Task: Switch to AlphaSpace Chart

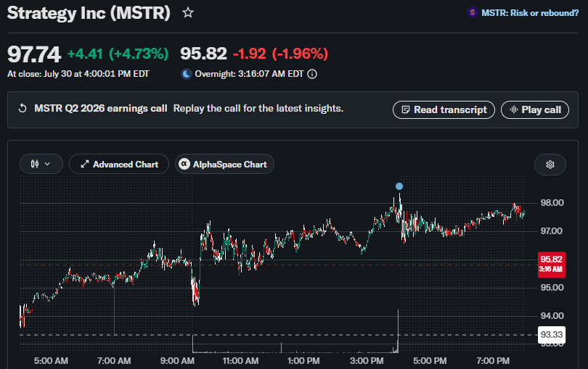Action: pos(224,164)
